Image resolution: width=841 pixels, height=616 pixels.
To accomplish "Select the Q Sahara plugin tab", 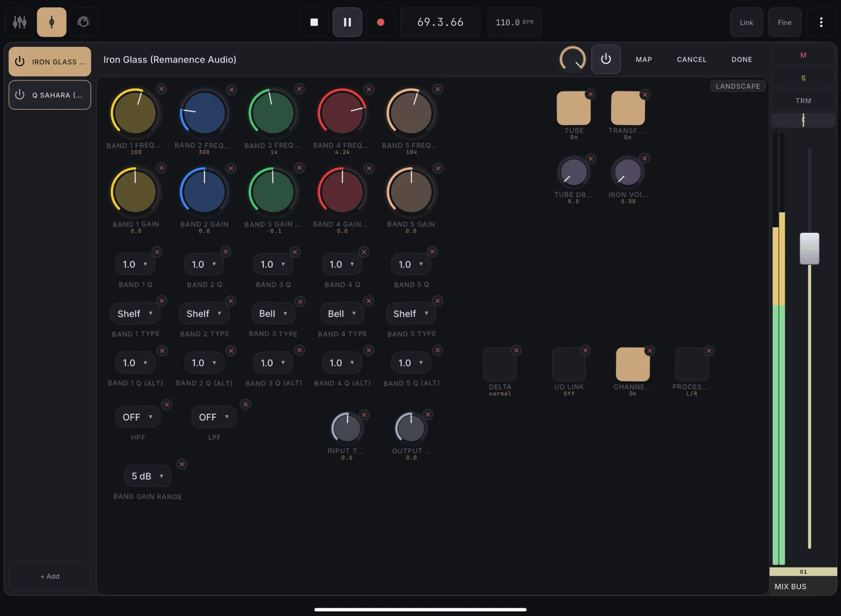I will pos(50,95).
